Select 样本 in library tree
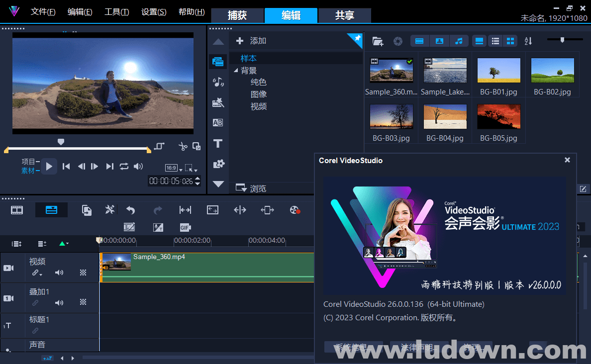Viewport: 591px width, 364px height. (248, 58)
